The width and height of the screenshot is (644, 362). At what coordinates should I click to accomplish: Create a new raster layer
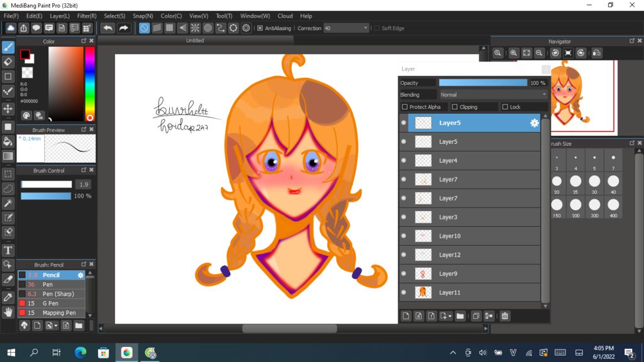(x=406, y=316)
